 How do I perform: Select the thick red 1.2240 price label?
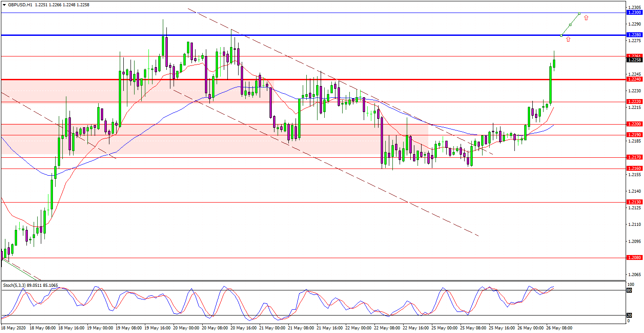[x=634, y=79]
